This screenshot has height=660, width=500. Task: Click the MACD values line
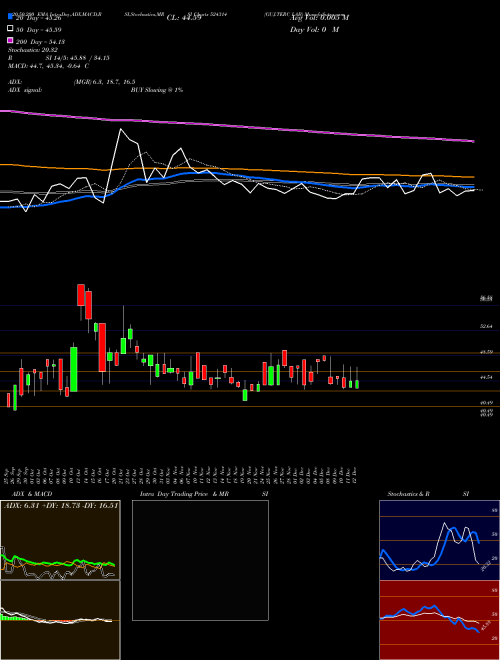[48, 66]
